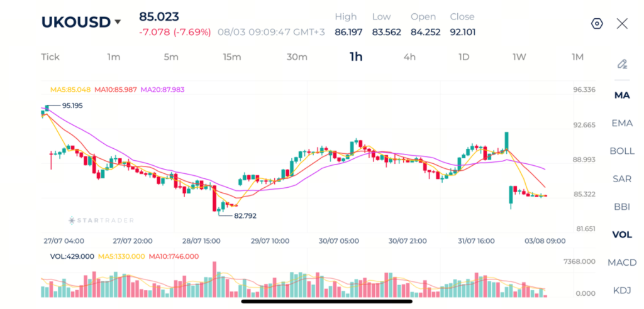Enable the EMA indicator
This screenshot has width=644, height=309.
point(622,123)
